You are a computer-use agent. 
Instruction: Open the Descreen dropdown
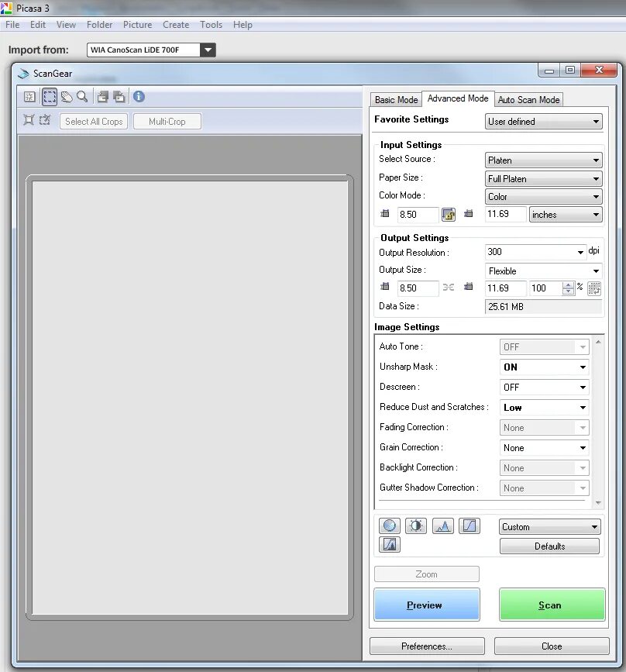pyautogui.click(x=544, y=387)
